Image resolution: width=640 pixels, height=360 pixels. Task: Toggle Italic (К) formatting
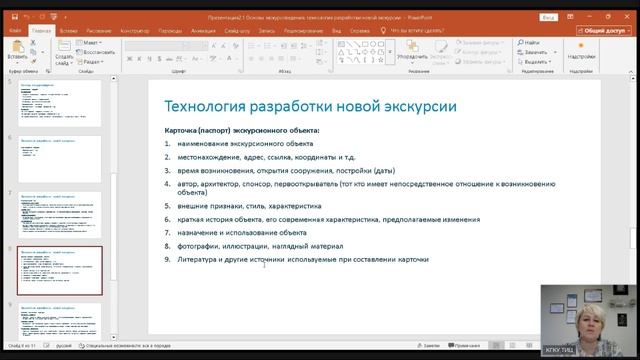coord(140,59)
